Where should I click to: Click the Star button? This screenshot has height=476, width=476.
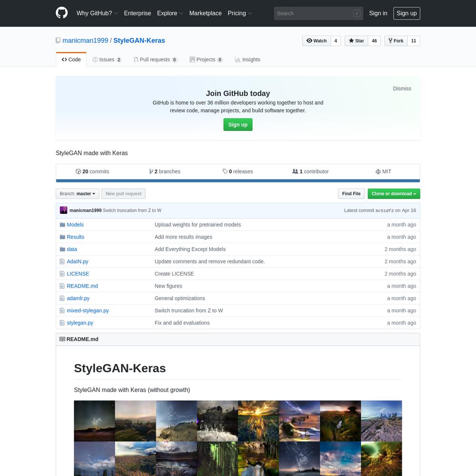click(x=357, y=40)
